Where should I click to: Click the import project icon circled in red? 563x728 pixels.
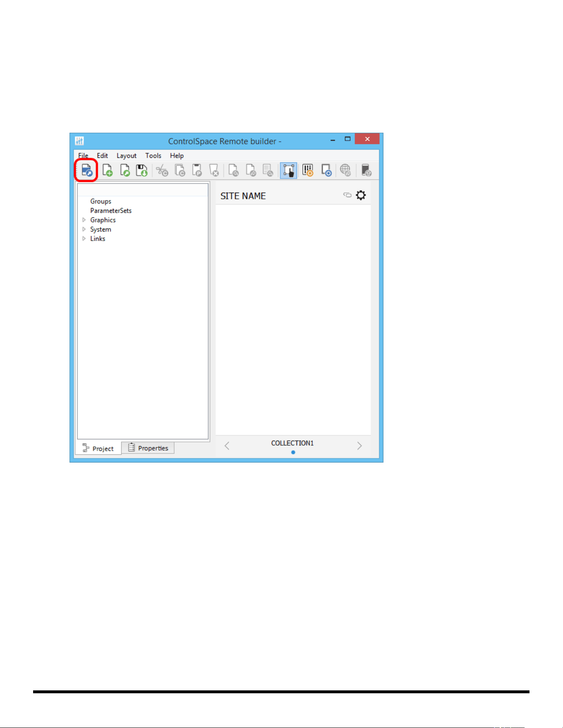point(86,170)
